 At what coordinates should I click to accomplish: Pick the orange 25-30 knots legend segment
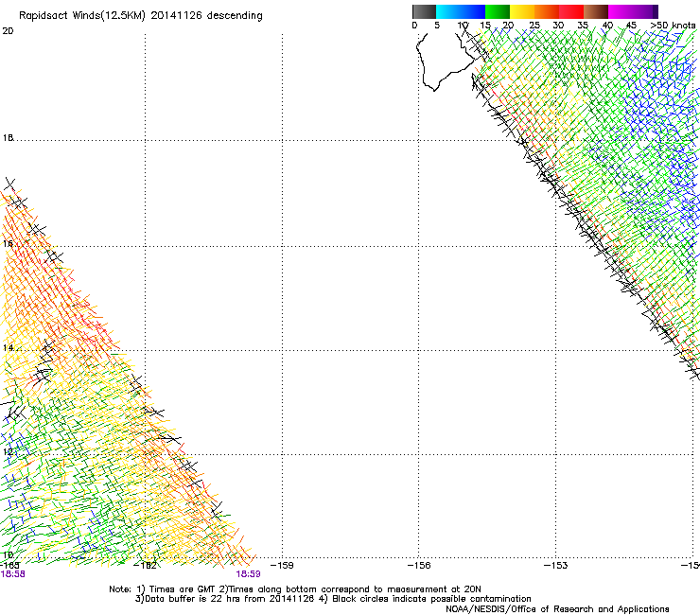click(547, 11)
